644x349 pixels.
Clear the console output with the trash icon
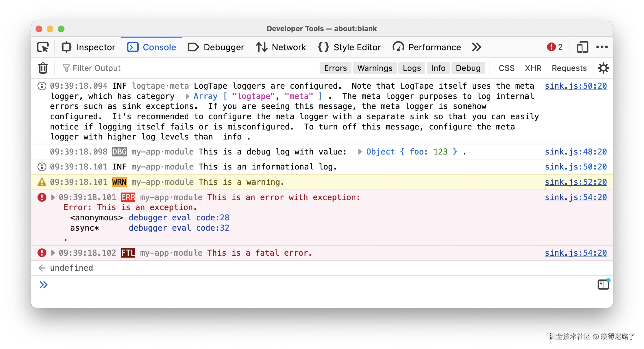click(x=43, y=68)
